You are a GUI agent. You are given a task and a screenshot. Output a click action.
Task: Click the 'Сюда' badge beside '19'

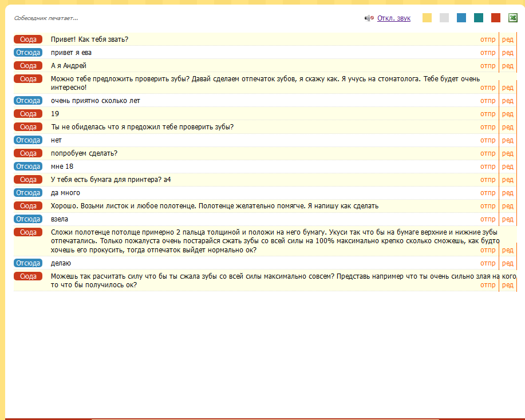28,114
